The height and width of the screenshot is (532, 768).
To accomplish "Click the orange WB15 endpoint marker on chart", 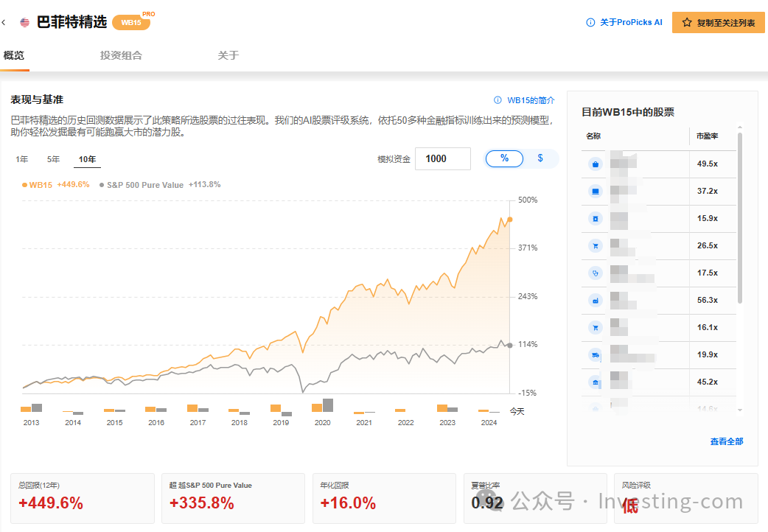I will tap(510, 220).
